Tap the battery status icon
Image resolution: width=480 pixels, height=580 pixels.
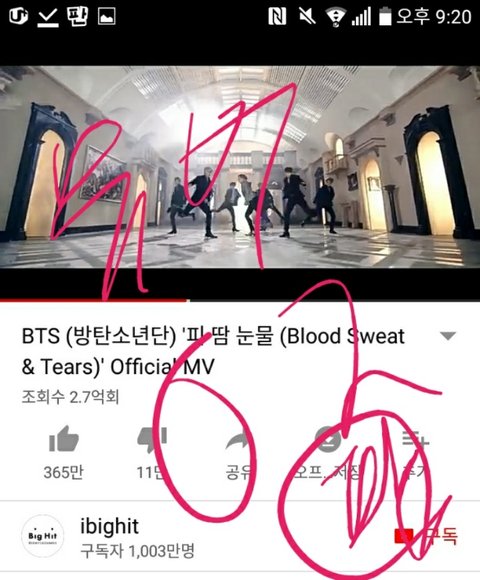(x=385, y=17)
